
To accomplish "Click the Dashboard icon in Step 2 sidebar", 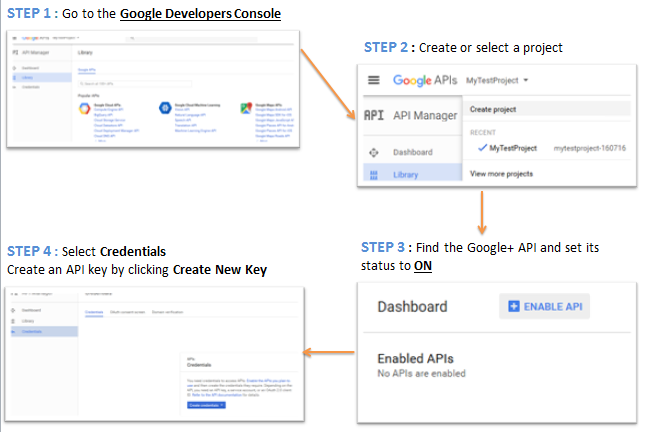I will 374,152.
